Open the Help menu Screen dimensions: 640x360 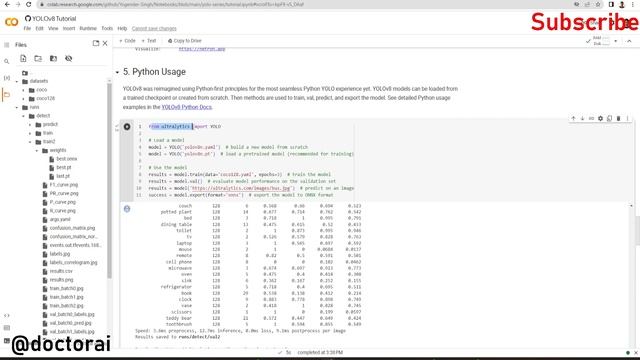click(x=122, y=29)
